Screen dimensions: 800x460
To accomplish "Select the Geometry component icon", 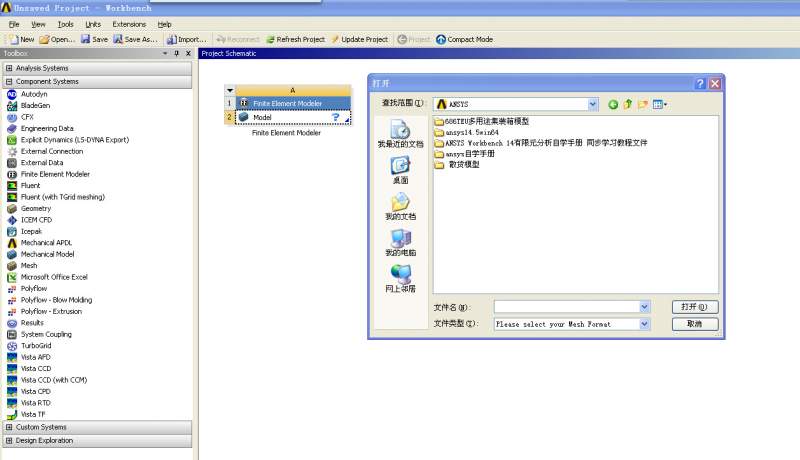I will 12,209.
